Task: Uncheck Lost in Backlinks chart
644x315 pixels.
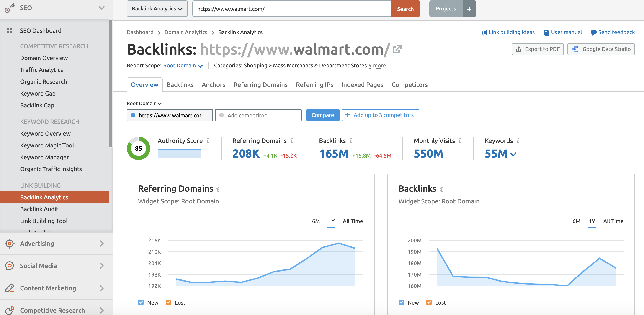Action: tap(429, 302)
